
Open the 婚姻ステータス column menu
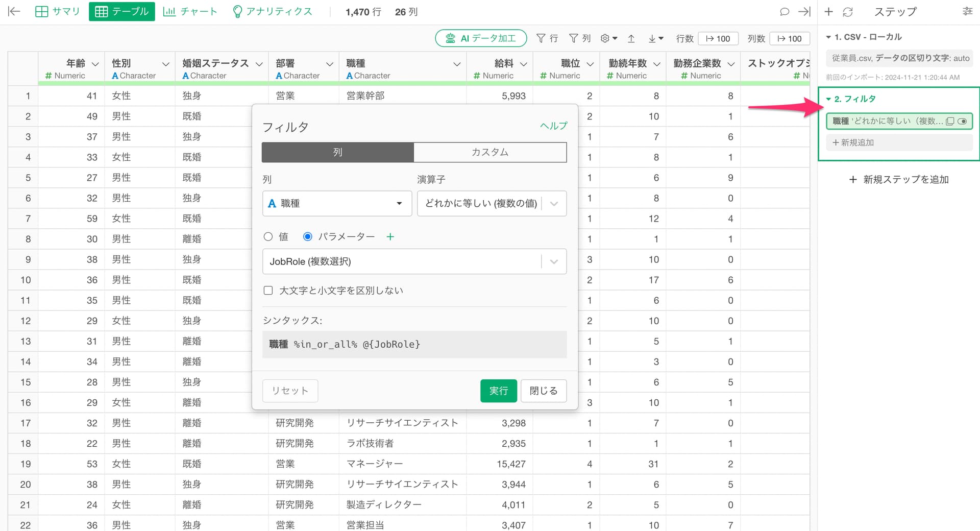click(259, 64)
